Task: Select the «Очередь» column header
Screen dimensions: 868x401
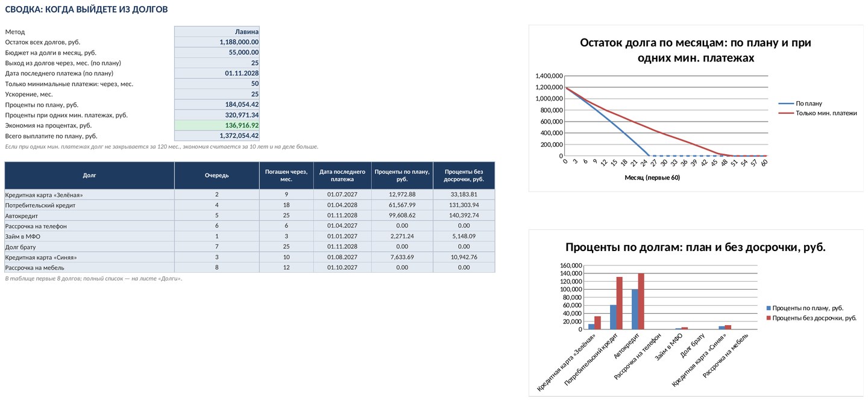Action: coord(217,175)
